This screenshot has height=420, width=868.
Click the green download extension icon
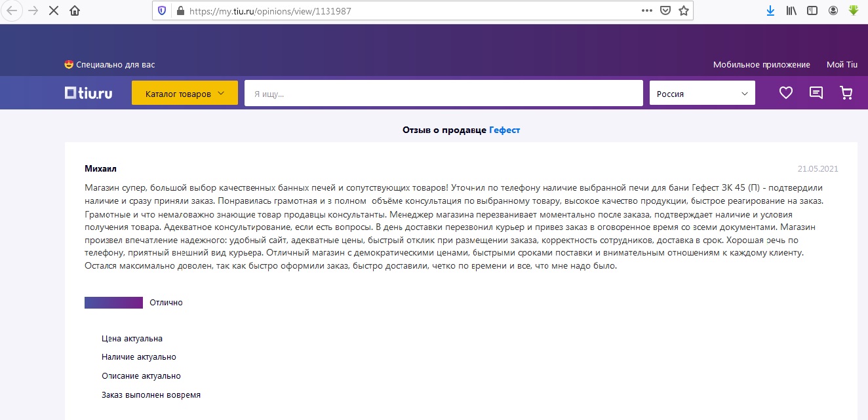pos(854,10)
